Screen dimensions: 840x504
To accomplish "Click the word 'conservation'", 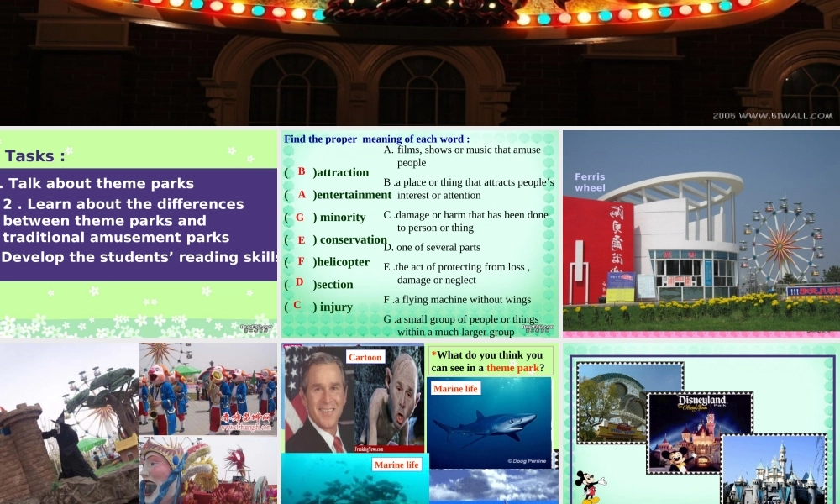I will tap(354, 240).
